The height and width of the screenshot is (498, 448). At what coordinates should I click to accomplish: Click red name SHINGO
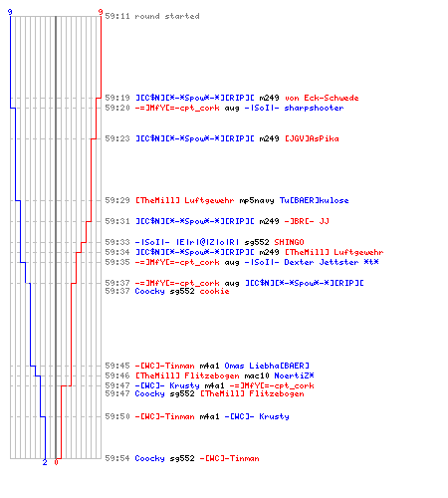click(289, 242)
